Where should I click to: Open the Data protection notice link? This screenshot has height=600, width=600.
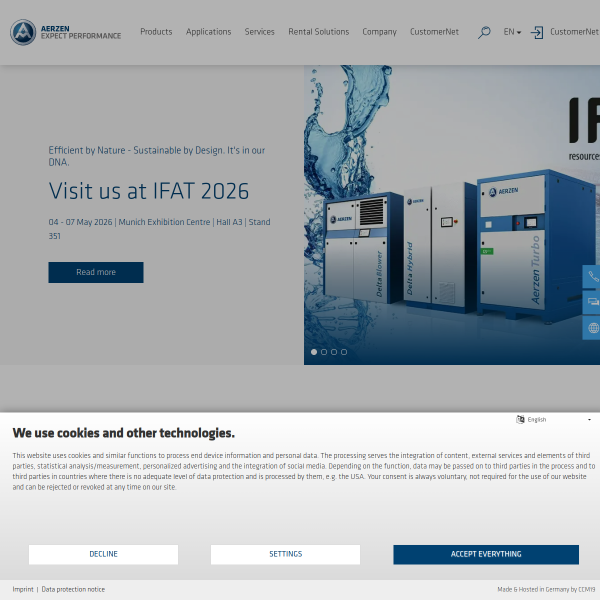(73, 590)
